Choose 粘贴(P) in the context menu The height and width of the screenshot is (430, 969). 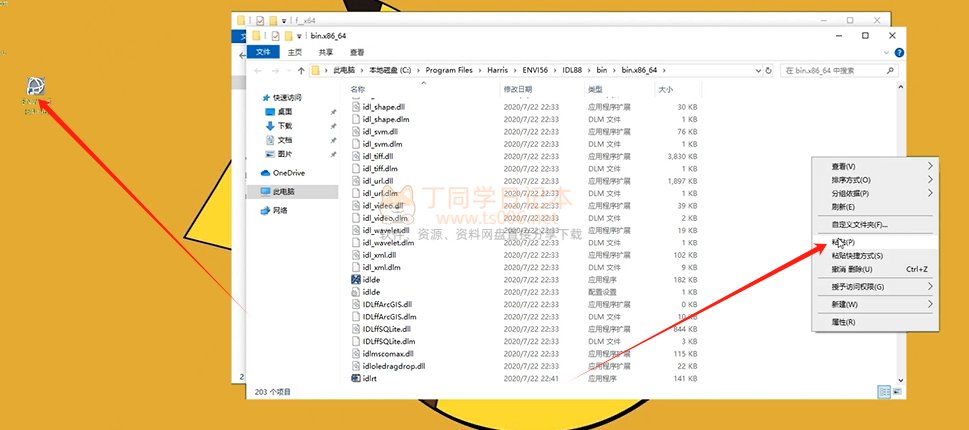click(875, 242)
